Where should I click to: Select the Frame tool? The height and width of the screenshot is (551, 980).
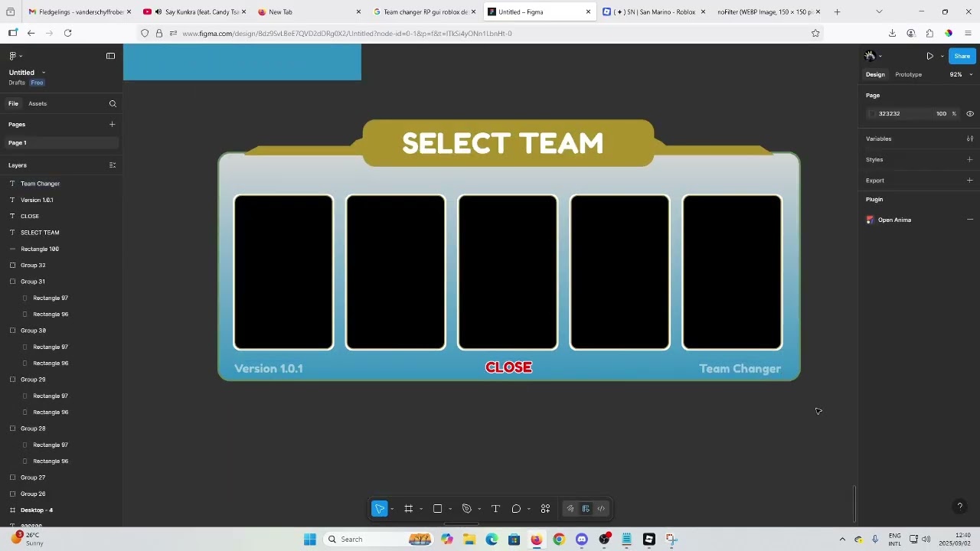(409, 509)
